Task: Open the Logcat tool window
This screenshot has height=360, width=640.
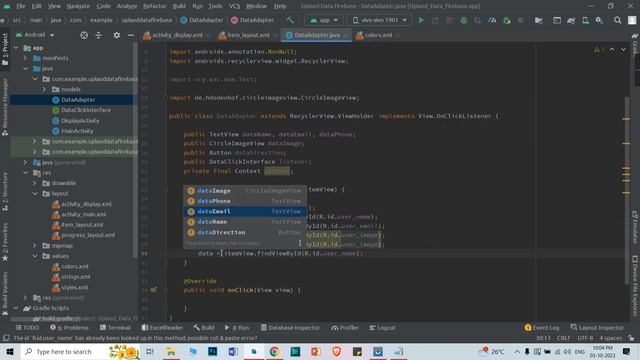Action: (382, 328)
